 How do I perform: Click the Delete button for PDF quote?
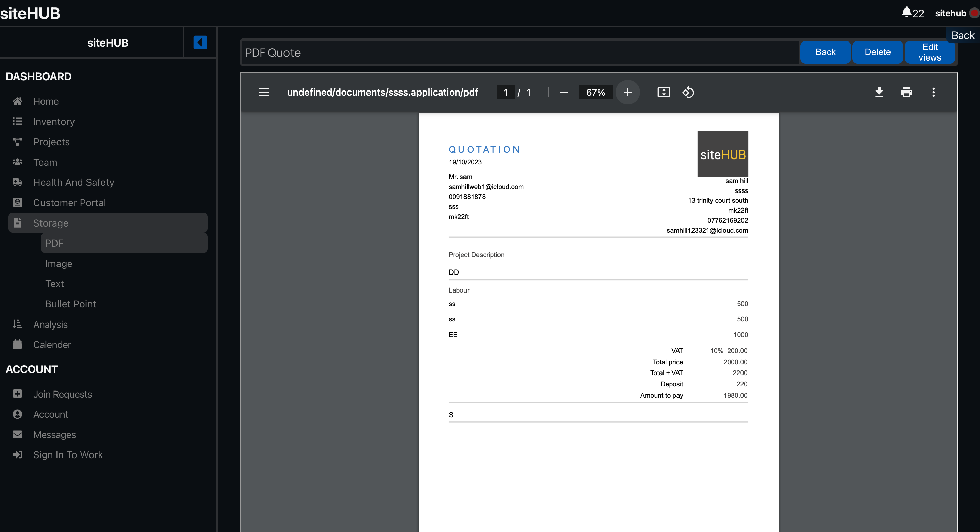(x=878, y=52)
